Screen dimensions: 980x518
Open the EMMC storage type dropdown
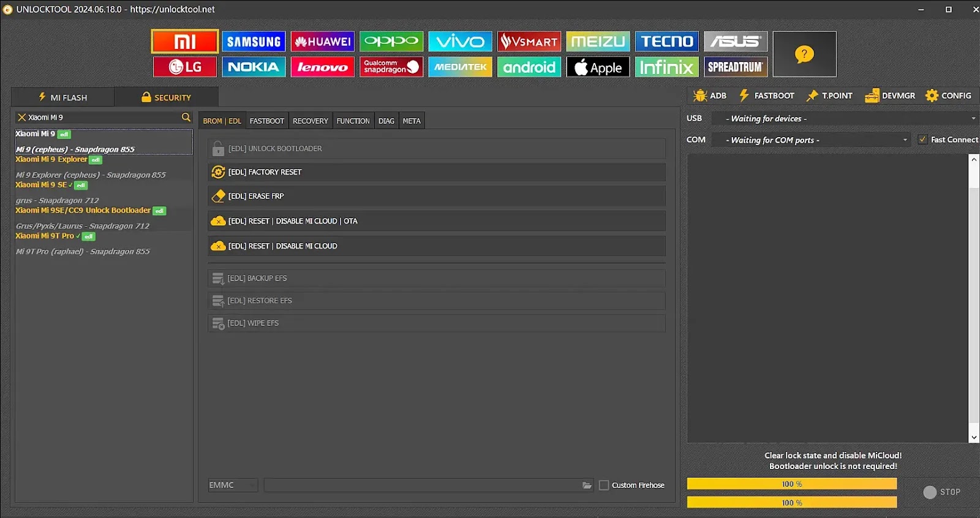[233, 485]
